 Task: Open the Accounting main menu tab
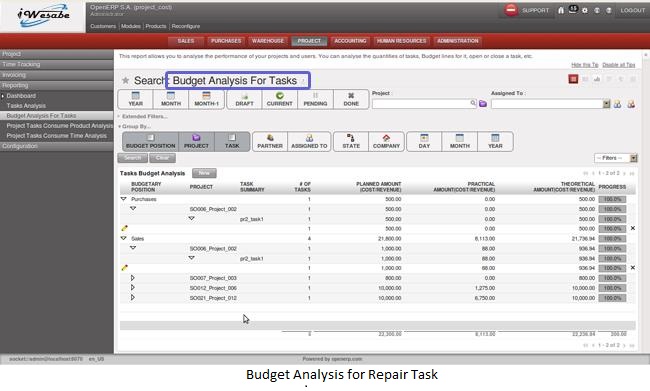350,41
